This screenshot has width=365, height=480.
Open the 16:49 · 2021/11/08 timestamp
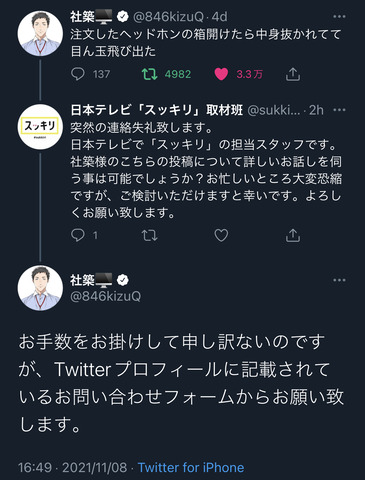pyautogui.click(x=73, y=467)
